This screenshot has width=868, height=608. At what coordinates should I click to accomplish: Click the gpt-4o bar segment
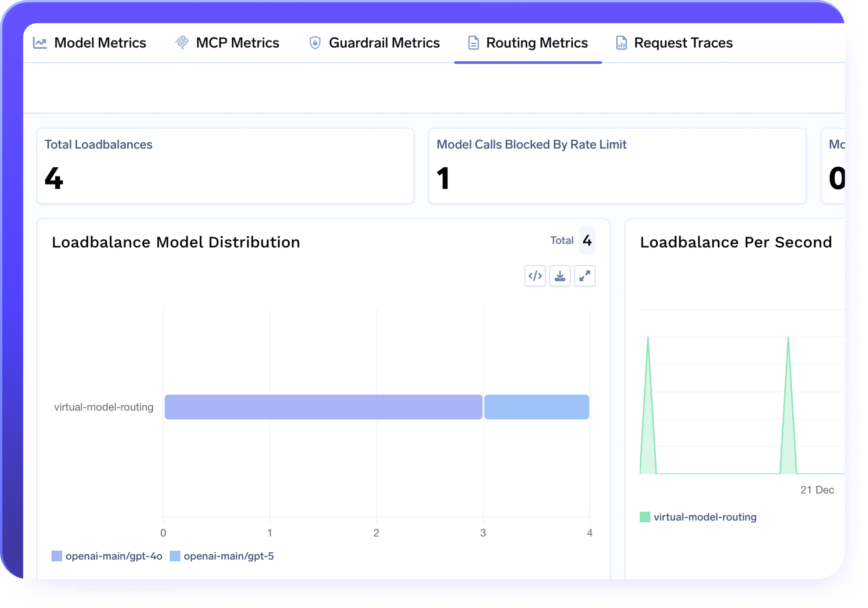(323, 407)
